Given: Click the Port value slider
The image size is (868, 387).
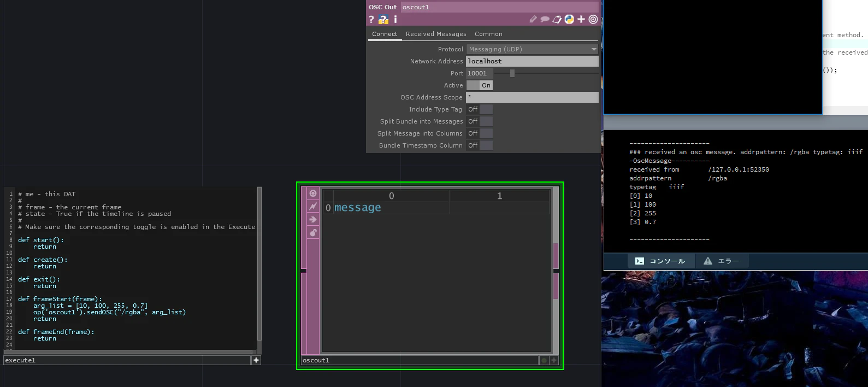Looking at the screenshot, I should pyautogui.click(x=546, y=73).
